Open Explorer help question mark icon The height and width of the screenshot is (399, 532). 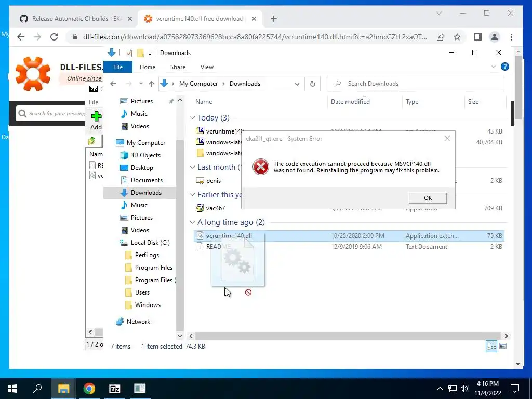505,66
